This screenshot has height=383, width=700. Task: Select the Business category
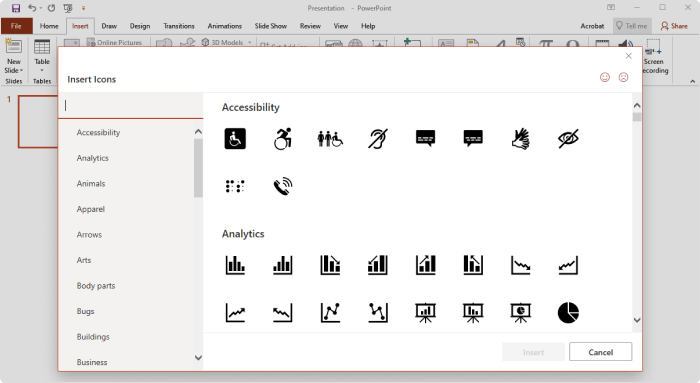click(x=92, y=362)
